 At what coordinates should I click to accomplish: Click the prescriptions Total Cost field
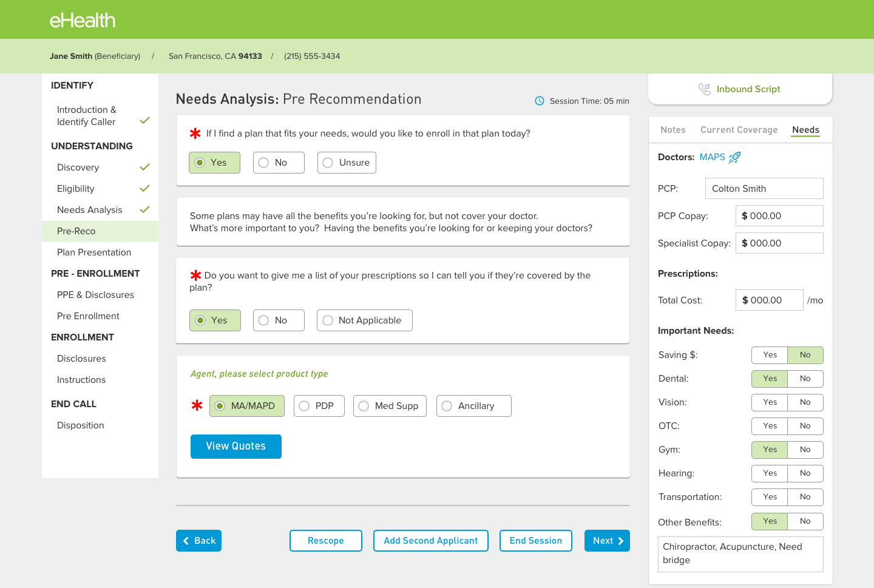[x=770, y=300]
